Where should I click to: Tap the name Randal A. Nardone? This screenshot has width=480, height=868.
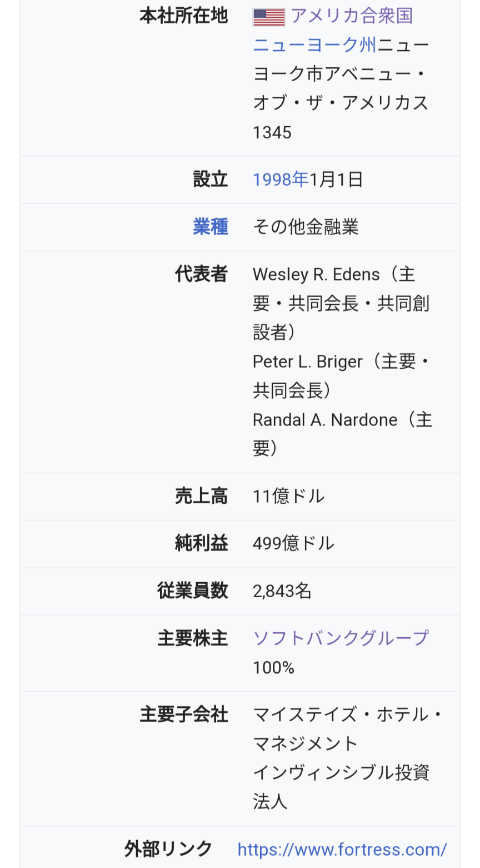point(325,420)
